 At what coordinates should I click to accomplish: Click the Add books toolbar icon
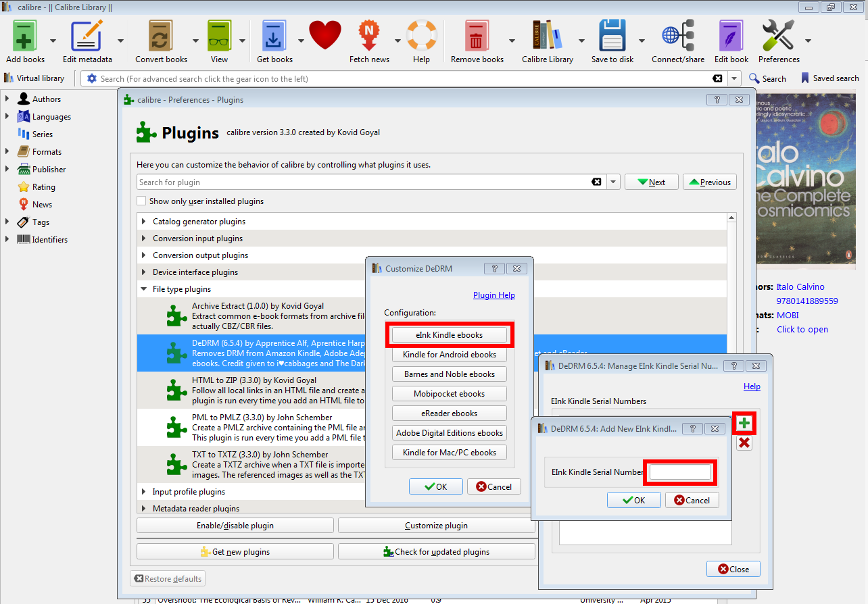[x=25, y=36]
